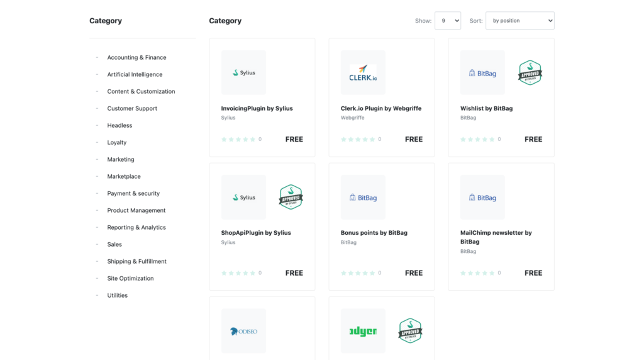Open Accounting & Finance category

pos(136,57)
